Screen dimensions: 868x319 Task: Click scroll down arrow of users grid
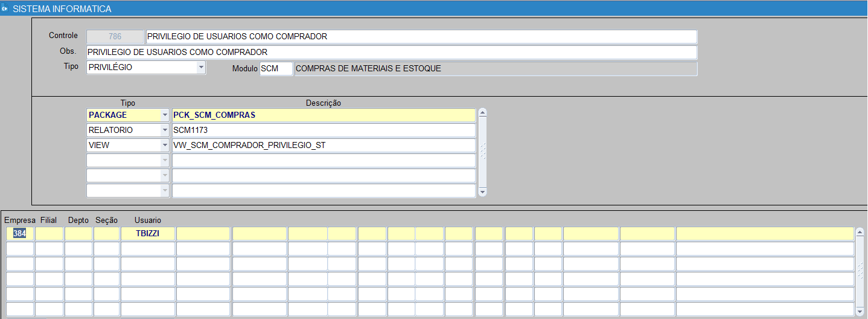coord(860,311)
